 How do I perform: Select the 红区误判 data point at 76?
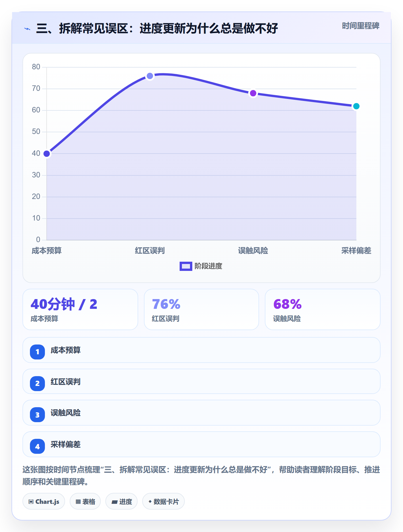150,76
